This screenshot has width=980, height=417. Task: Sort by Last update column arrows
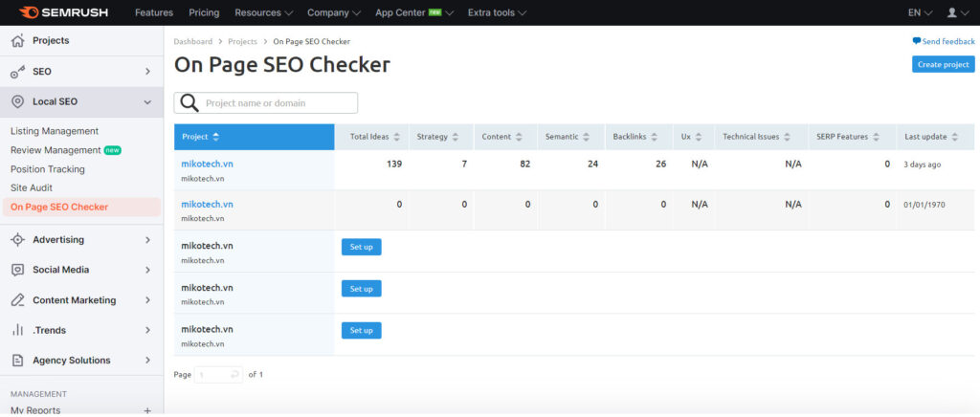954,137
